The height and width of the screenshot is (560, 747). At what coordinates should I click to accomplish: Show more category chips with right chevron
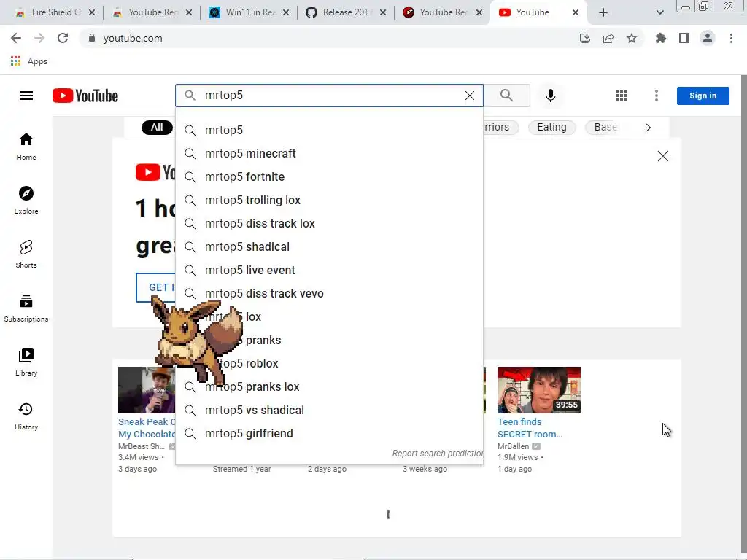649,128
